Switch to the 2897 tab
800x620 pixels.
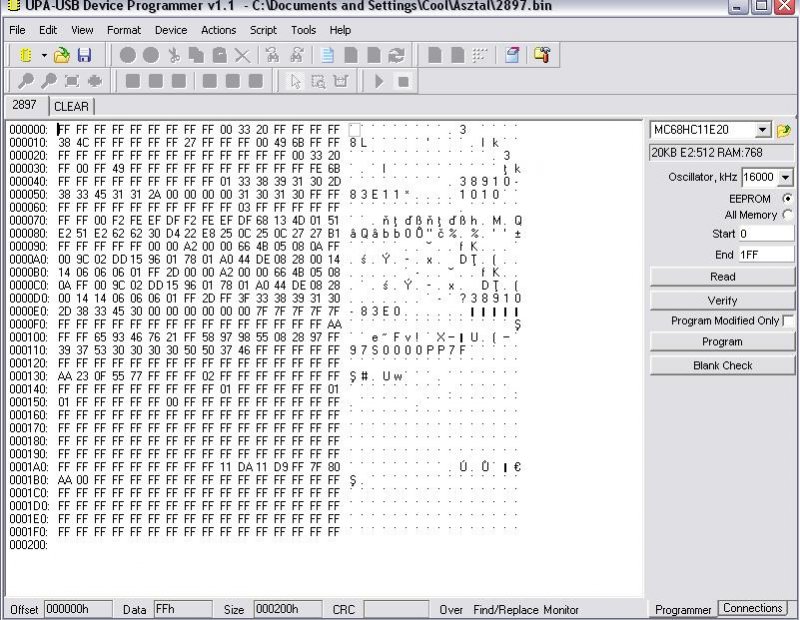[24, 105]
